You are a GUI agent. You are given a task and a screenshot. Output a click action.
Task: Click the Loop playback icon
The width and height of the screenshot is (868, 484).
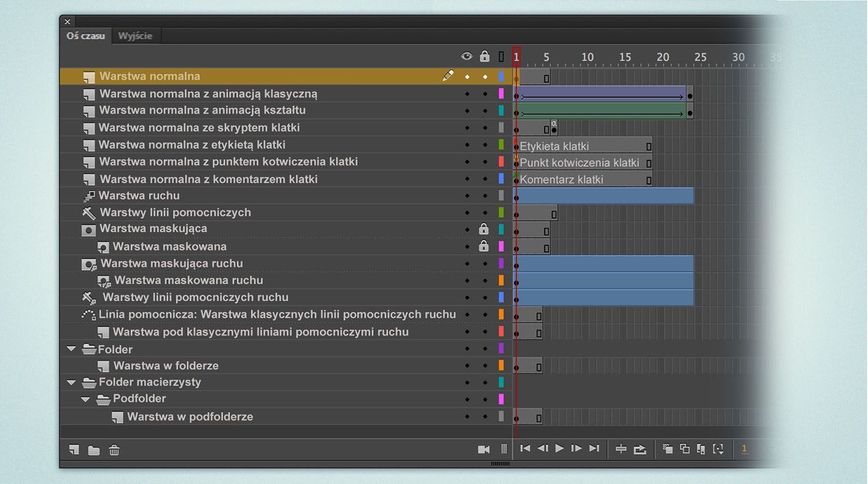click(640, 449)
